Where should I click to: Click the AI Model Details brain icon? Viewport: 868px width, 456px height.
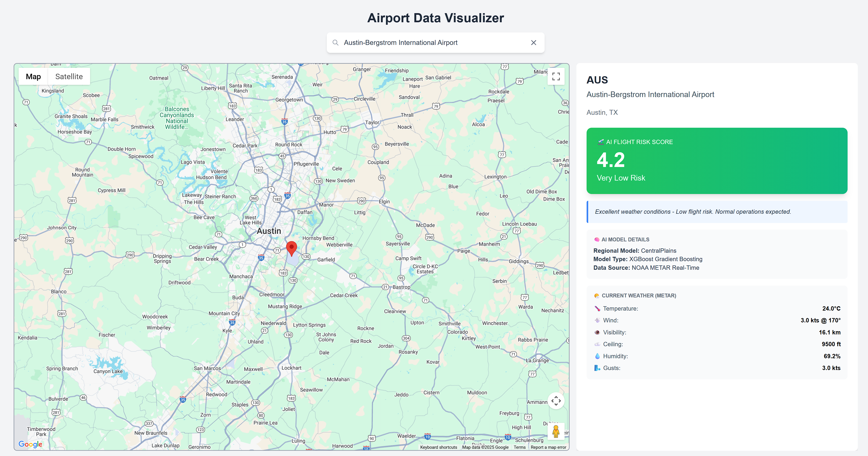pyautogui.click(x=597, y=239)
